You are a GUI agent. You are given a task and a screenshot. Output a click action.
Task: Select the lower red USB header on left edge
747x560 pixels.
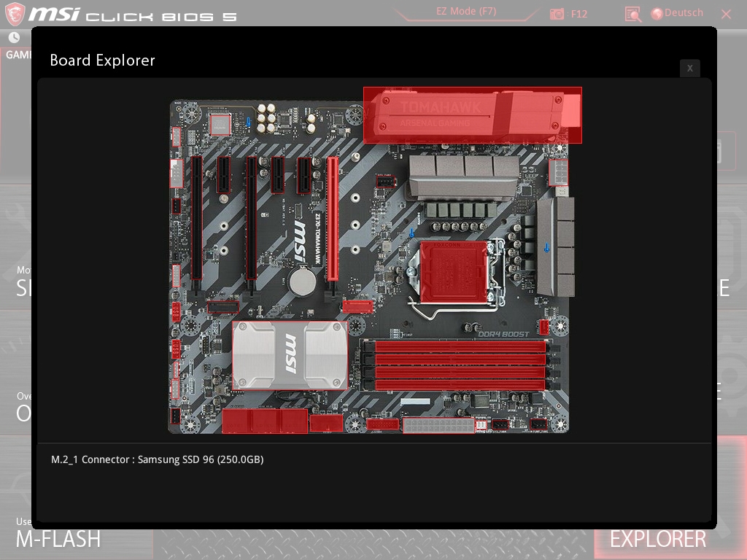[176, 349]
